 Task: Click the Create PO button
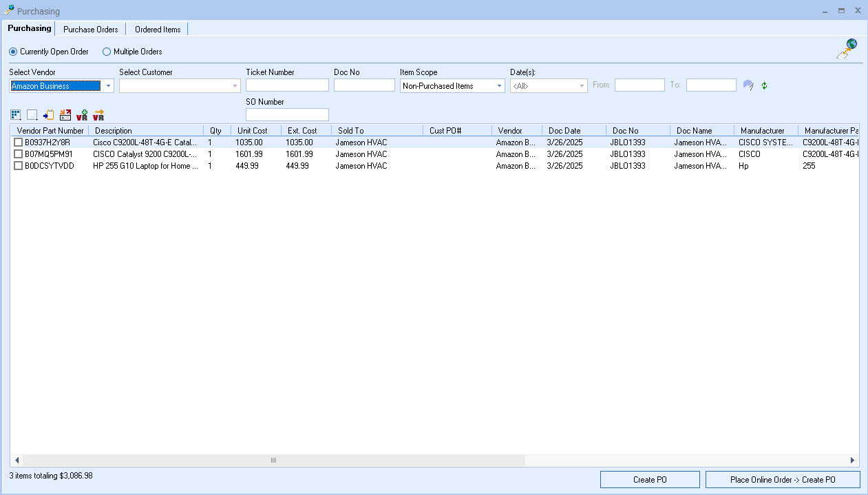click(x=650, y=480)
